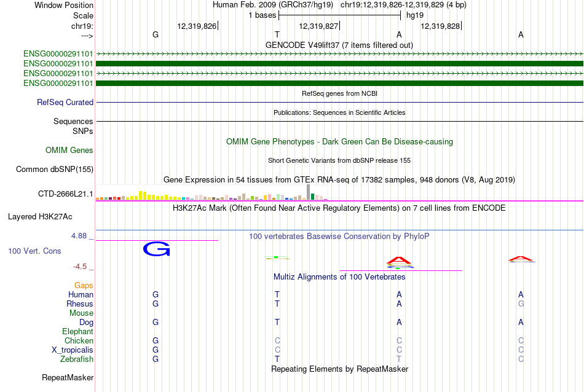Click the Sequences track label
Image resolution: width=584 pixels, height=392 pixels.
click(73, 122)
